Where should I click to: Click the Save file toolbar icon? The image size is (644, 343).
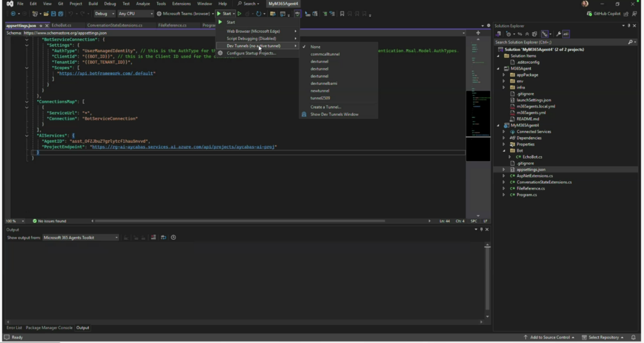click(53, 14)
